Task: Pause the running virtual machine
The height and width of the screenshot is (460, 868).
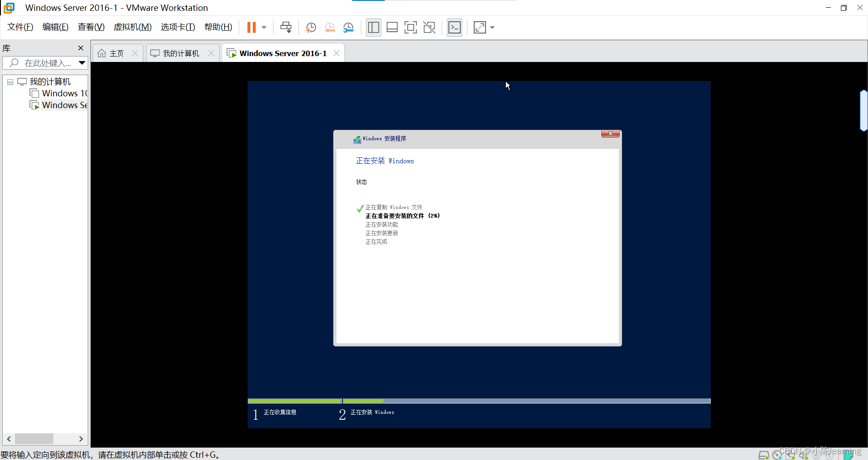Action: [251, 28]
